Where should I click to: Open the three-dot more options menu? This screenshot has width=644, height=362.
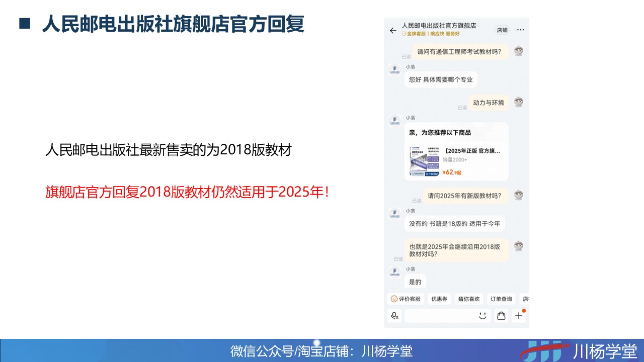coord(520,30)
